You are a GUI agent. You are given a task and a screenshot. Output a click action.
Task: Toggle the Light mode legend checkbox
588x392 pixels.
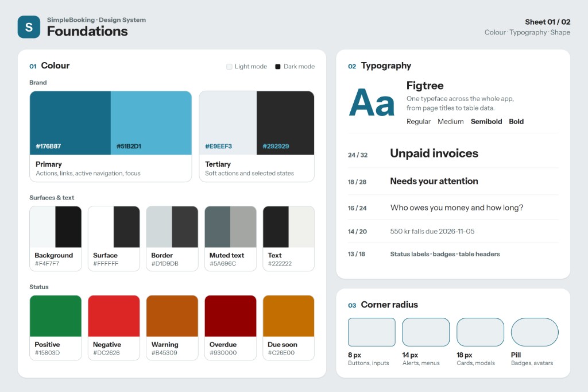click(x=229, y=67)
